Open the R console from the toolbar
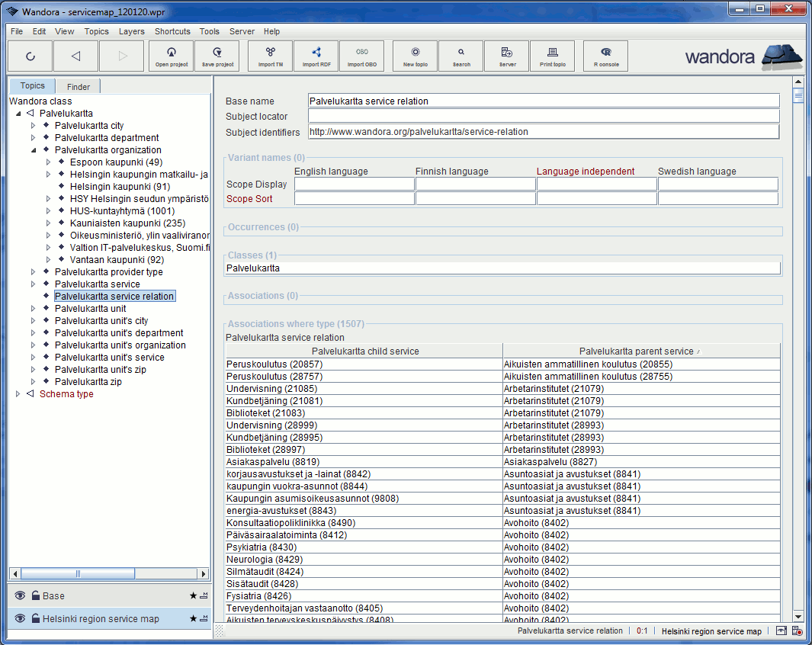The image size is (812, 645). click(605, 56)
